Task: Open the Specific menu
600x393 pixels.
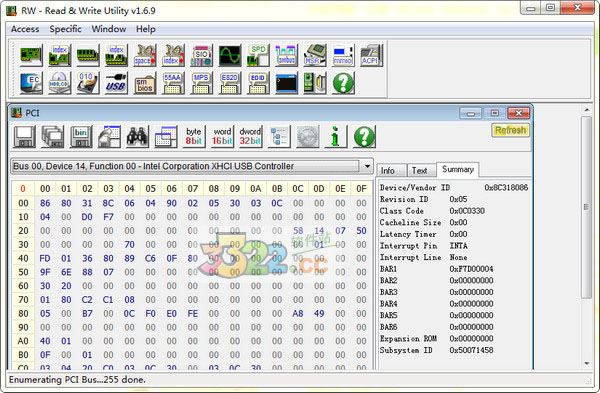Action: coord(65,29)
